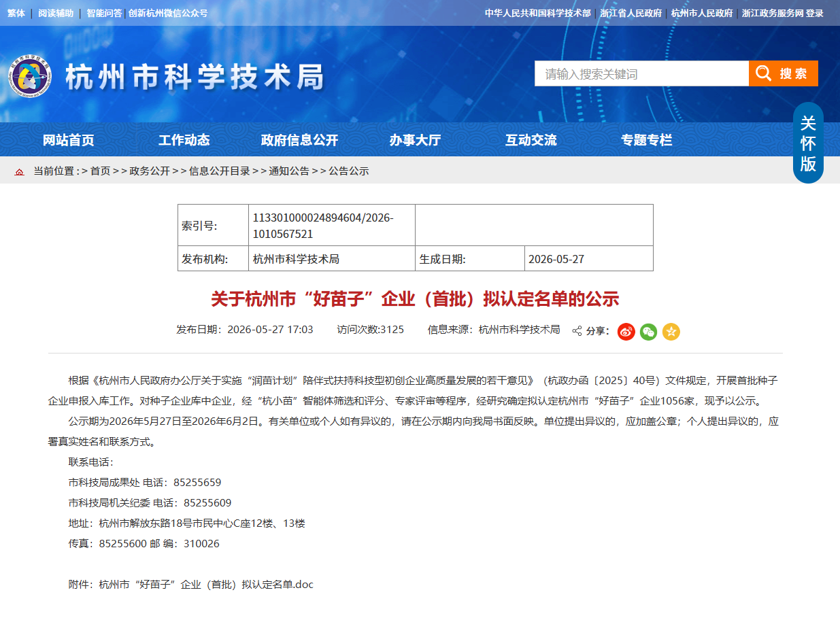Viewport: 840px width, 620px height.
Task: Go to 政务公开 in breadcrumb
Action: click(x=150, y=171)
